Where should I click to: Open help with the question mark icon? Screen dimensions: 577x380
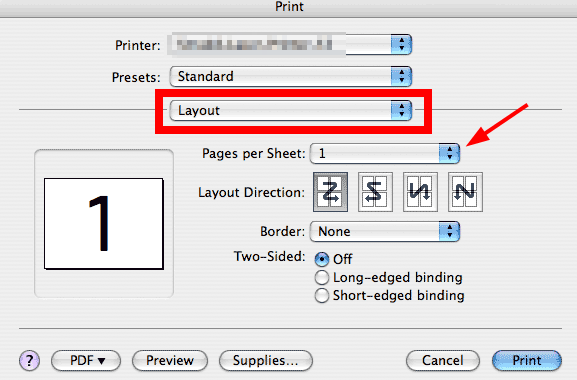pyautogui.click(x=29, y=360)
